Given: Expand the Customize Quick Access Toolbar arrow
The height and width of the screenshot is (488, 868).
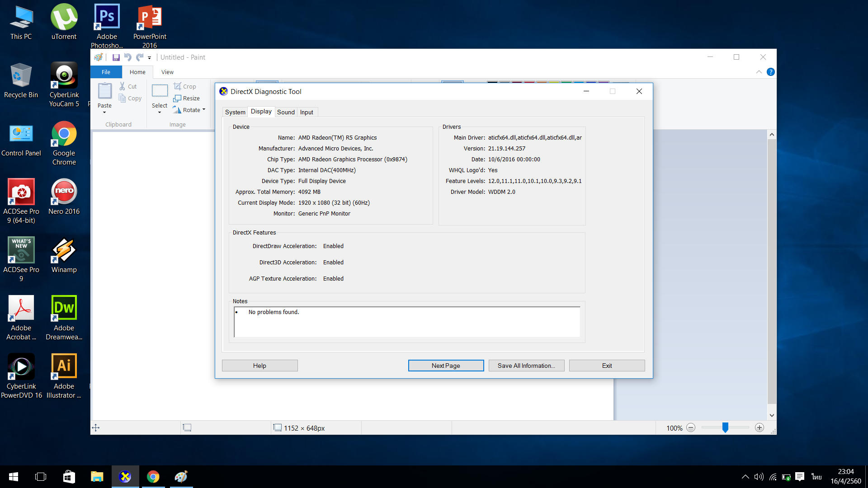Looking at the screenshot, I should [x=149, y=58].
